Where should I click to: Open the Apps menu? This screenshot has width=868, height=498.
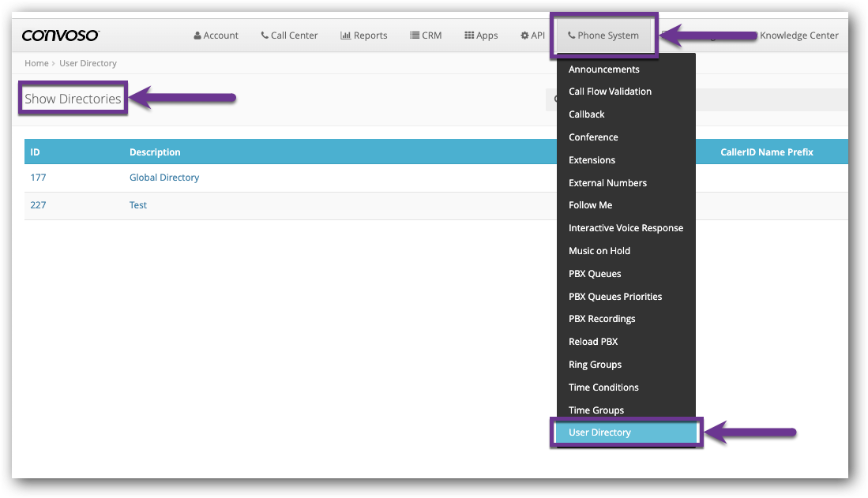481,36
